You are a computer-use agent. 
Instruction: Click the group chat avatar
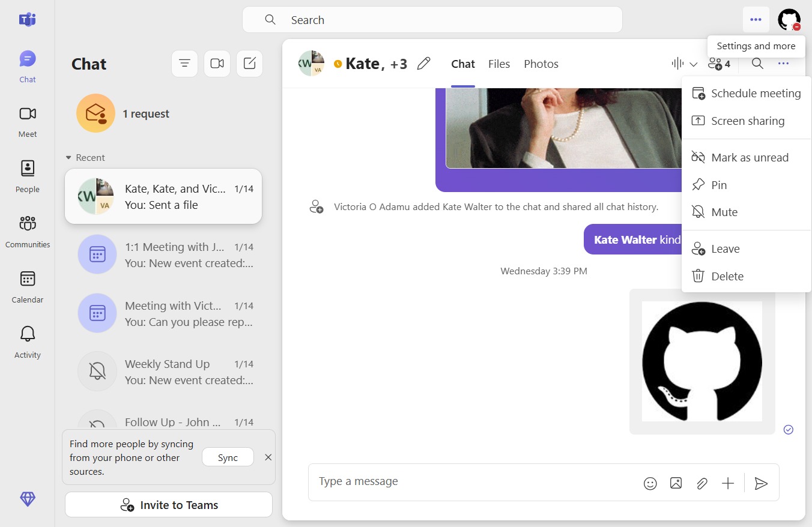click(311, 64)
